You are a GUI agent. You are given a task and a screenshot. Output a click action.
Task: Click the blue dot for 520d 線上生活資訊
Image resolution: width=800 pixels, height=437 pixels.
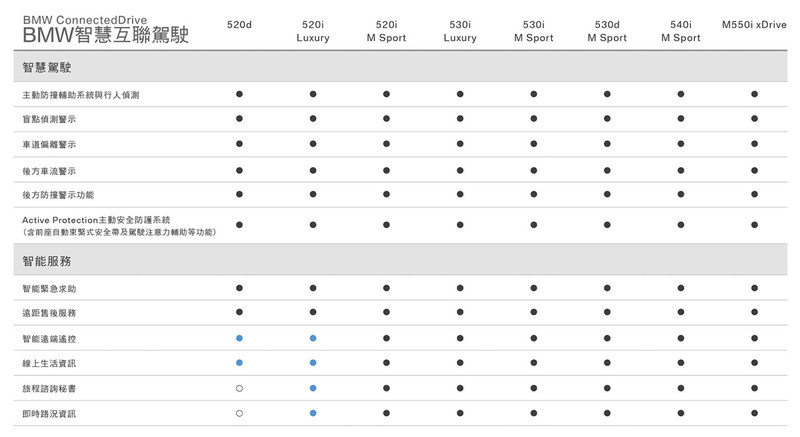tap(239, 363)
